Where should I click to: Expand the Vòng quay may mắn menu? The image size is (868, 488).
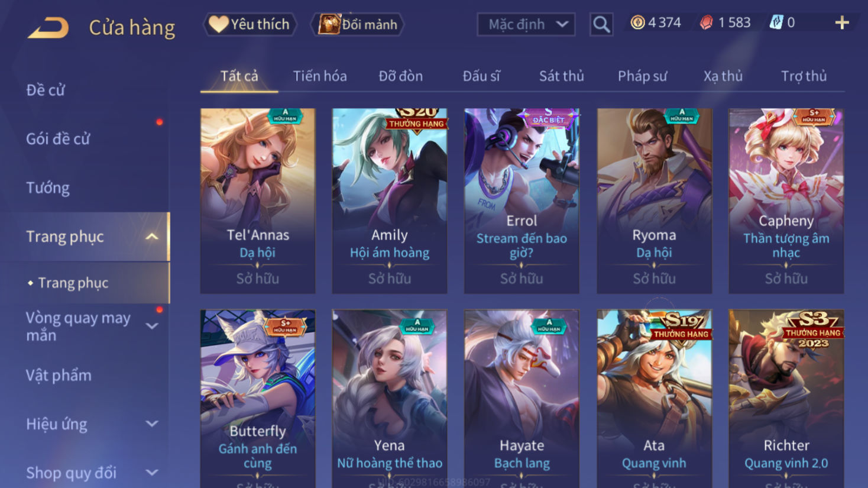coord(152,326)
